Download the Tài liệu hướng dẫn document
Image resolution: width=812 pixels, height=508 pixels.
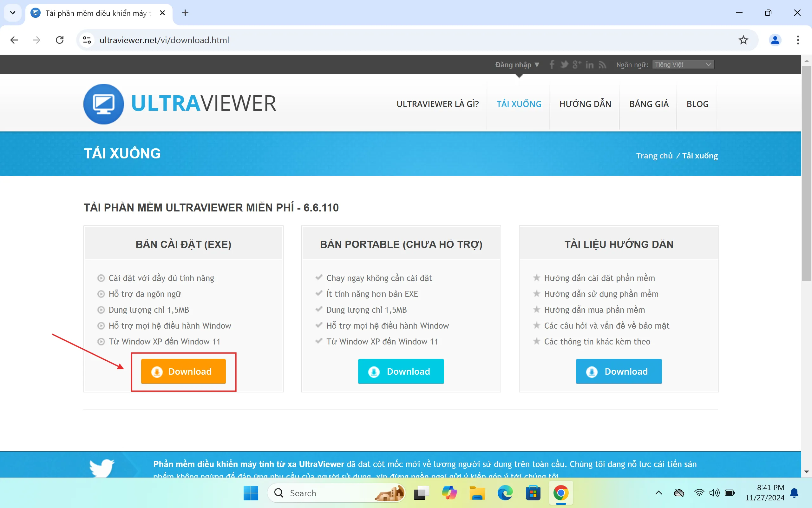coord(619,371)
